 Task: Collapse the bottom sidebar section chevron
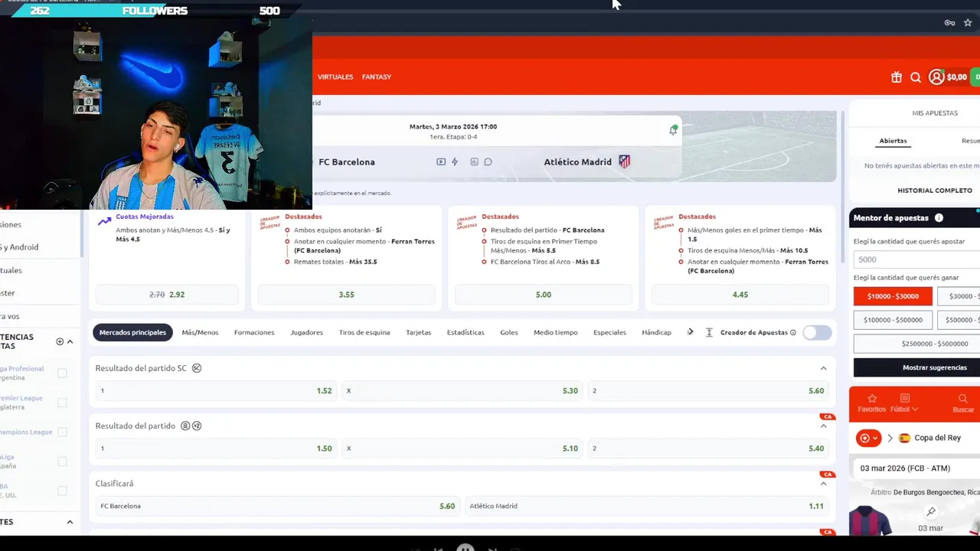70,522
